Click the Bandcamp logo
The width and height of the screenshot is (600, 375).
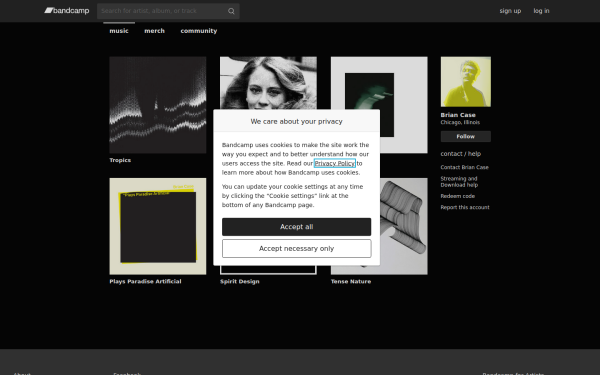point(67,11)
